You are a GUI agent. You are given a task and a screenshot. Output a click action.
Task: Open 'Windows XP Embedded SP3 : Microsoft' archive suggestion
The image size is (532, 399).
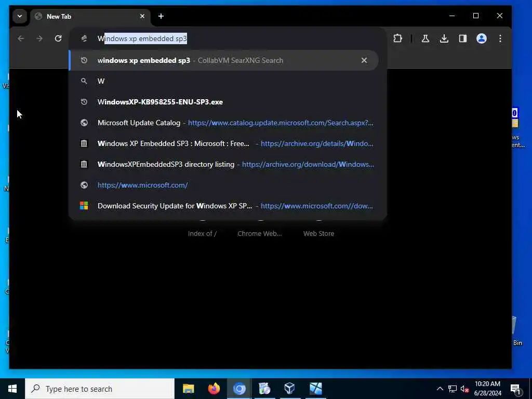(224, 143)
